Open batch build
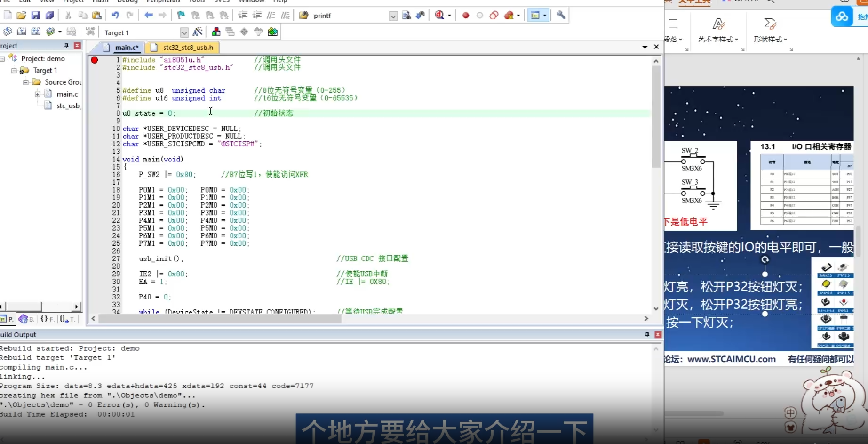The image size is (868, 444). pyautogui.click(x=50, y=32)
